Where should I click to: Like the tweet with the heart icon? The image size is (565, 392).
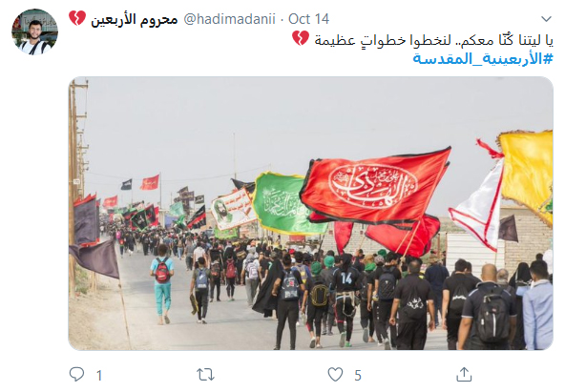tap(335, 375)
